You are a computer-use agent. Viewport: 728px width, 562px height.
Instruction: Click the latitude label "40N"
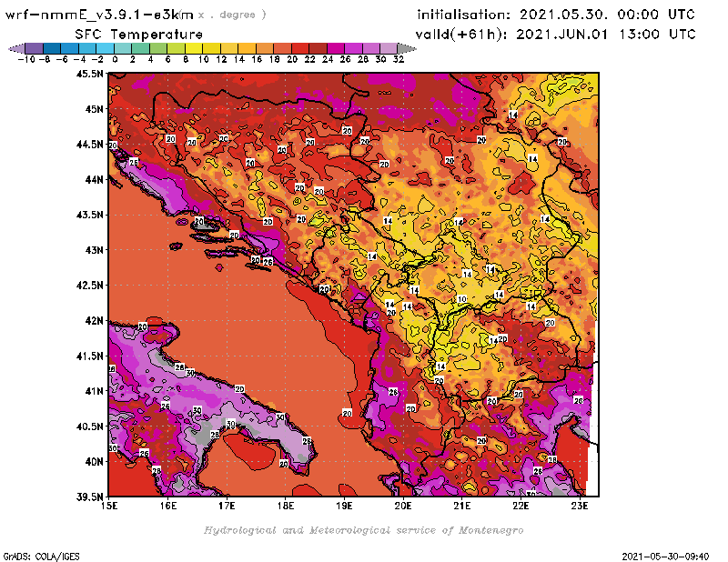[x=95, y=462]
